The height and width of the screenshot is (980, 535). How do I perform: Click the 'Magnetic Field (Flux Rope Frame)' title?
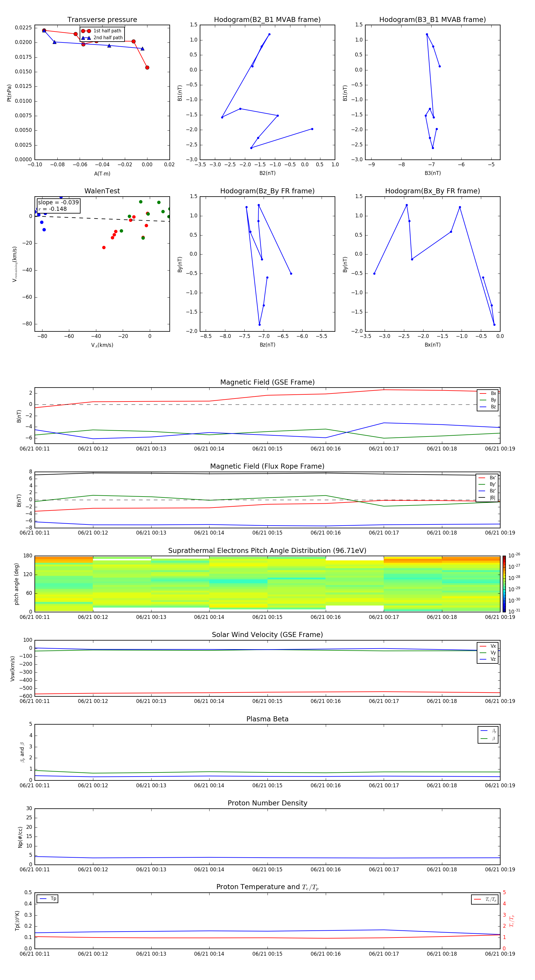coord(267,467)
